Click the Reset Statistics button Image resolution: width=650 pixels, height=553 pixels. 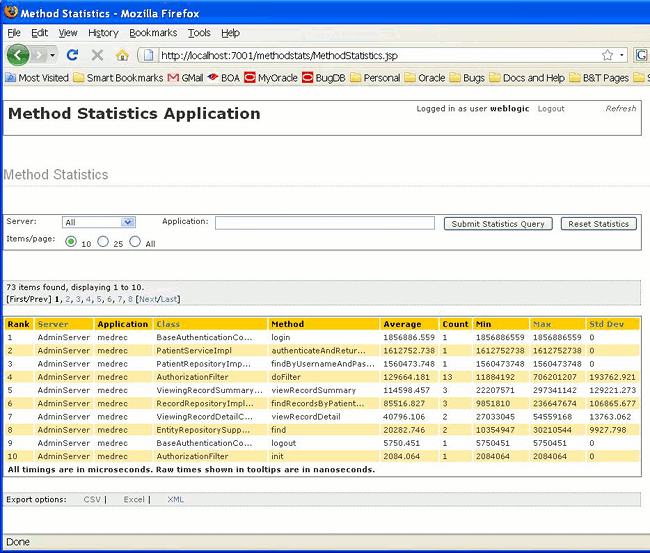point(598,224)
